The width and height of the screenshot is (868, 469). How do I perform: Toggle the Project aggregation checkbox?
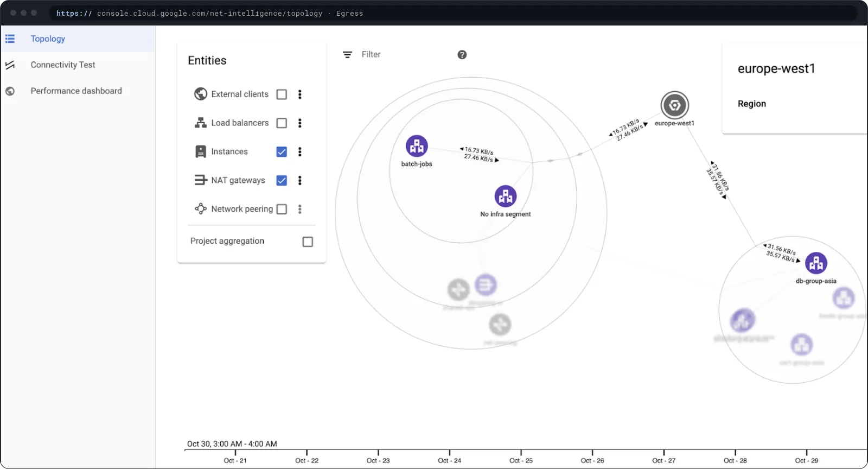pos(308,242)
